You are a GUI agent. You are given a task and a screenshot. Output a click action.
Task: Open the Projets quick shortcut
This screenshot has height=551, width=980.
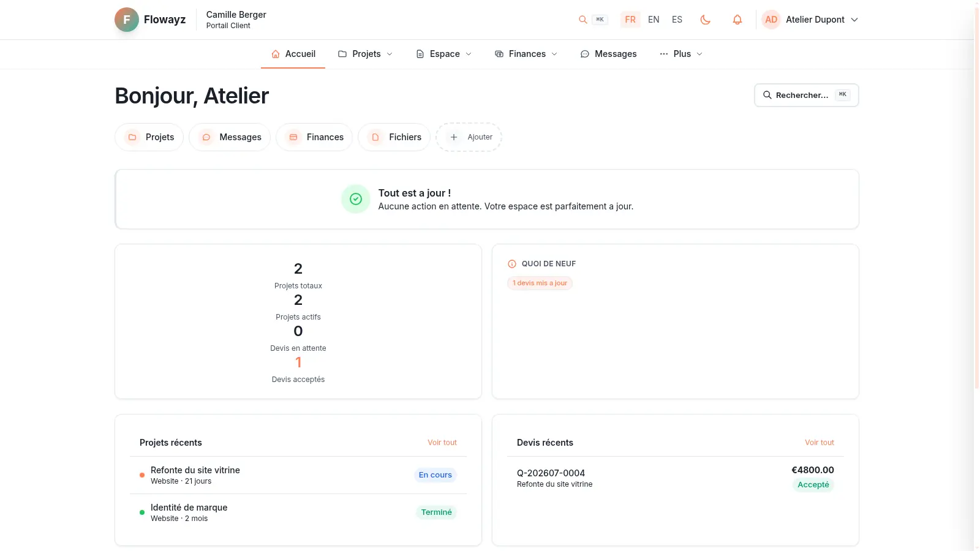149,137
